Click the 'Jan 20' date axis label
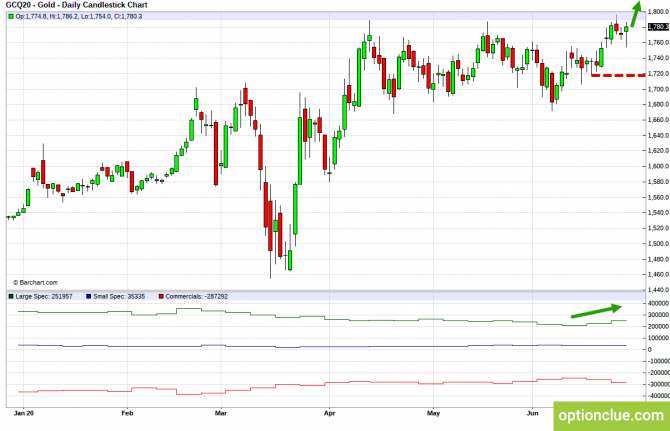 point(24,413)
